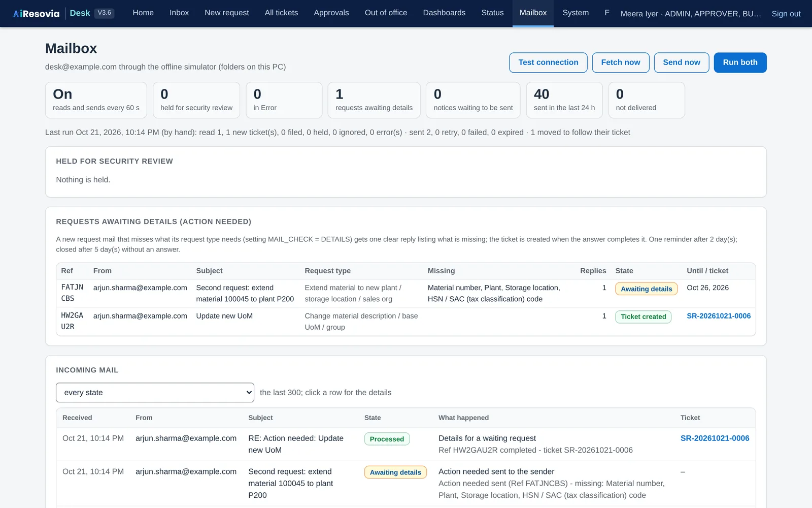Screen dimensions: 812x508
Task: Open ticket SR-20261021-0006 in awaiting details table
Action: point(719,316)
